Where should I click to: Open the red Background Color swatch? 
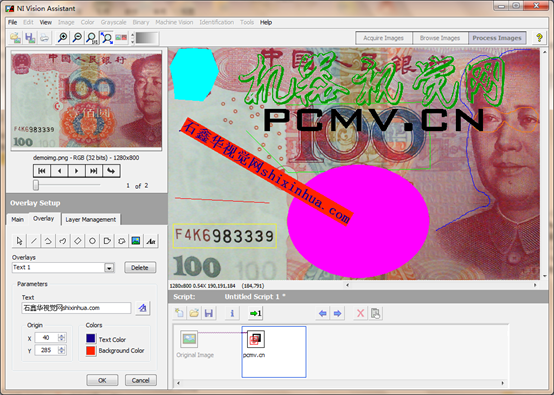point(91,350)
